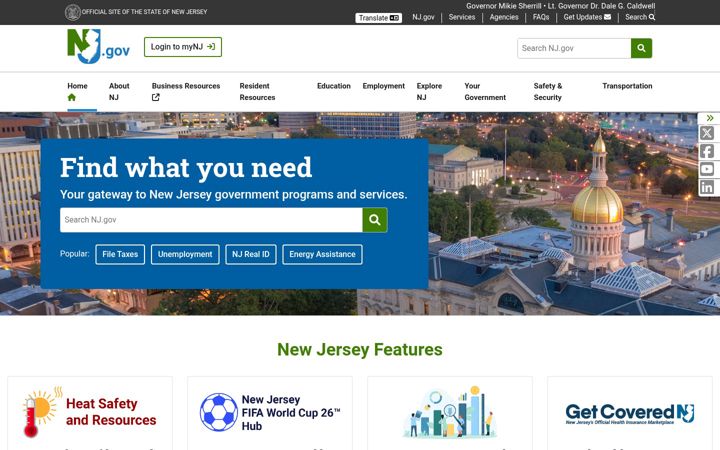
Task: Open the YouTube social link
Action: coord(707,169)
